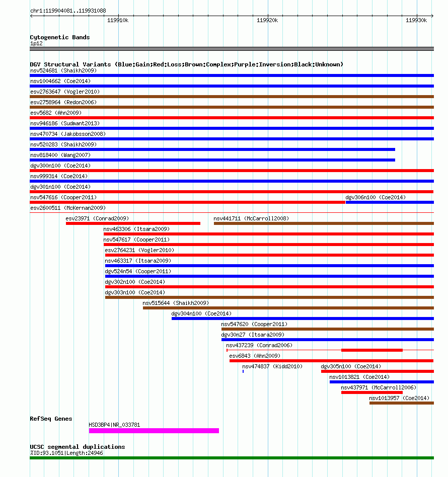Click the nsv999314 (Coe2014) label

(59, 177)
